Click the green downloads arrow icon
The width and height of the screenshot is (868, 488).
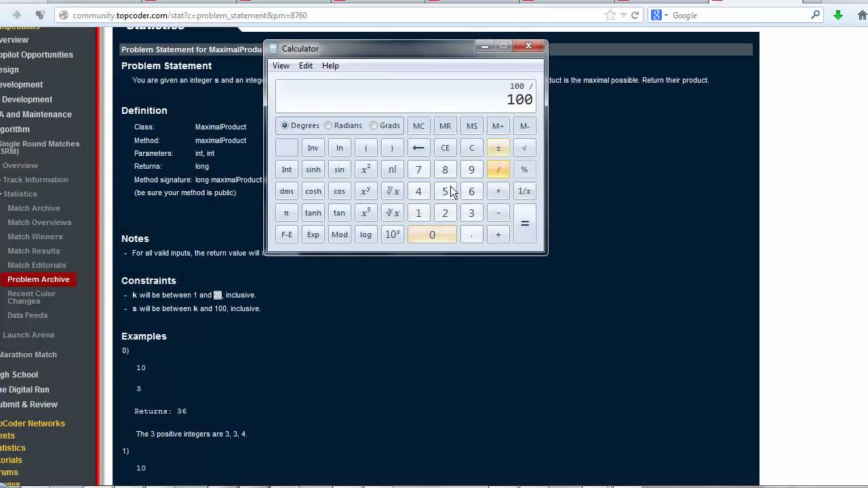coord(838,15)
